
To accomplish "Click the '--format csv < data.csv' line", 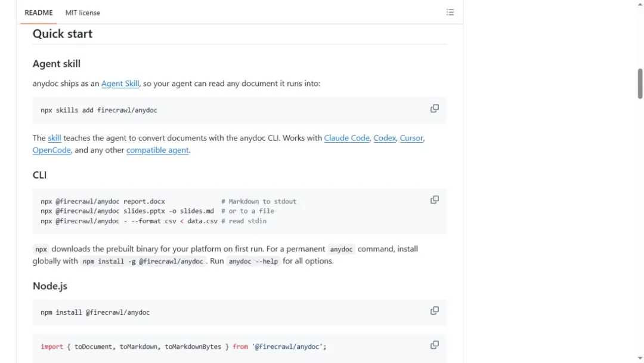I will (129, 221).
